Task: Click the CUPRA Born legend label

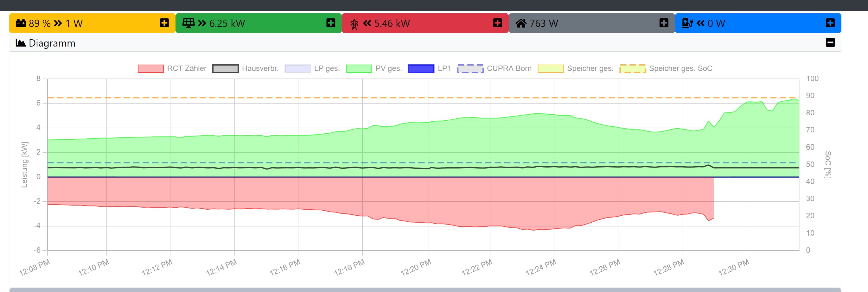Action: tap(509, 69)
